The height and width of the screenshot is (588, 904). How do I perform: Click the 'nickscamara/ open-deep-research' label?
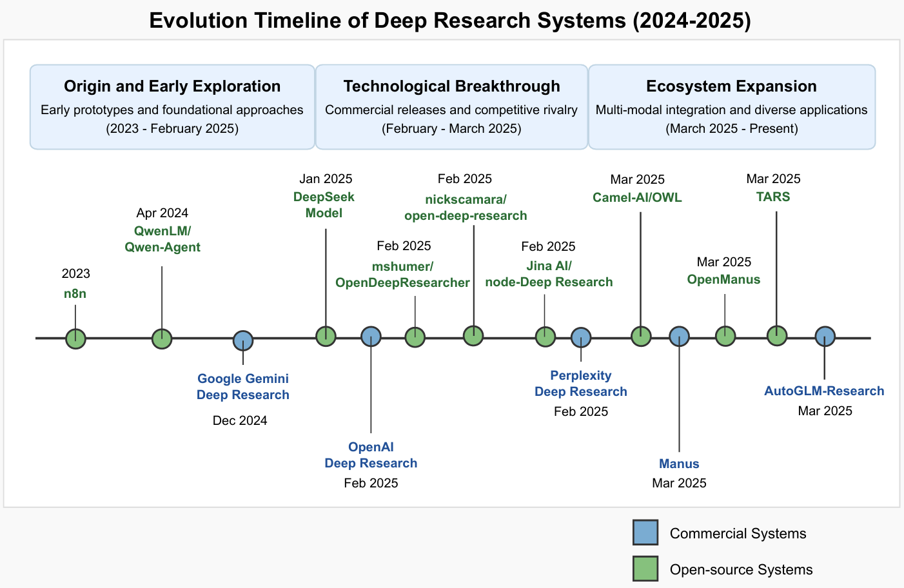[466, 208]
